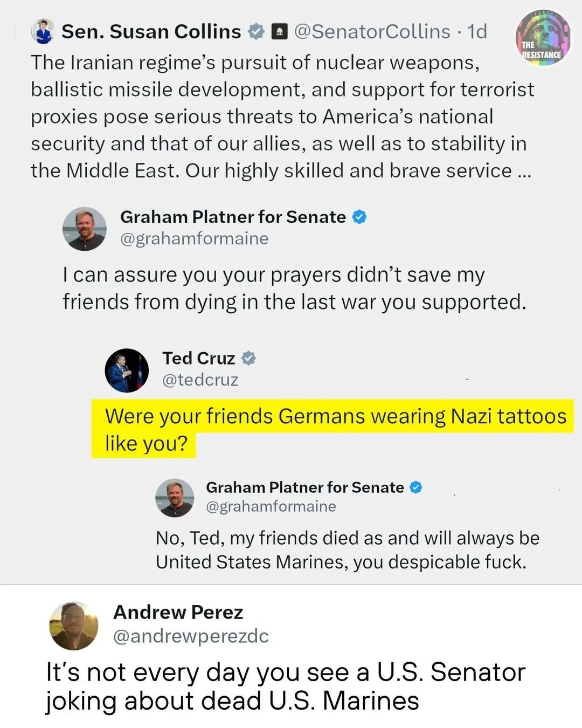
Task: Click the 'Sen. Susan Collins' display name
Action: [x=151, y=32]
